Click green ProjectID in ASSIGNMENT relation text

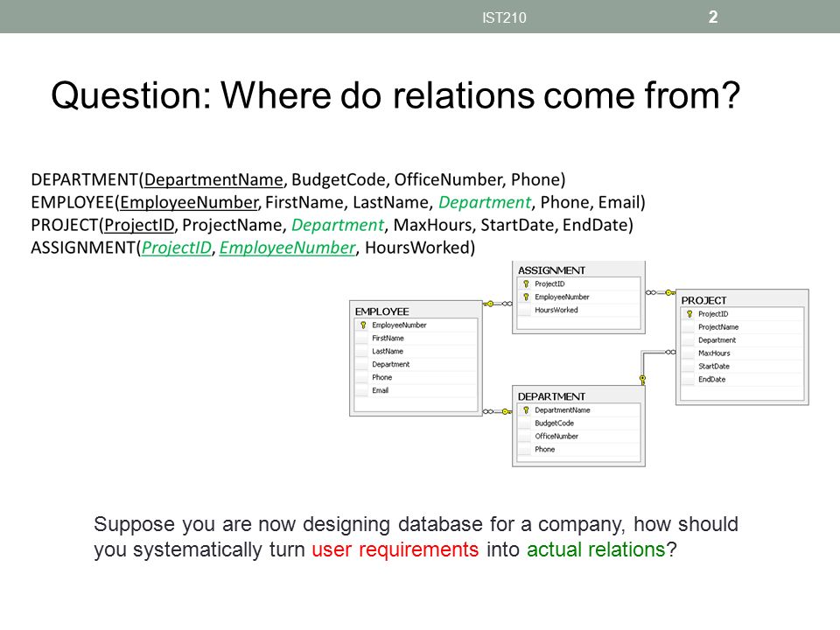[x=177, y=248]
